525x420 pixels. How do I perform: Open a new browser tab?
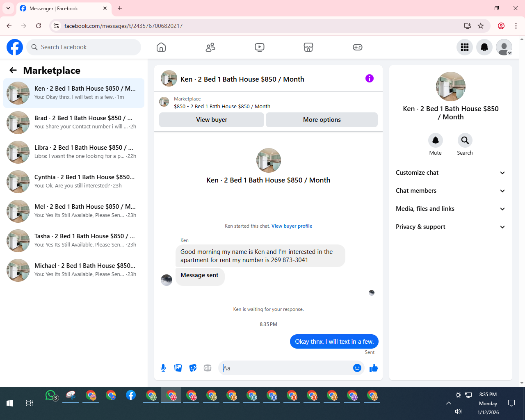coord(120,8)
